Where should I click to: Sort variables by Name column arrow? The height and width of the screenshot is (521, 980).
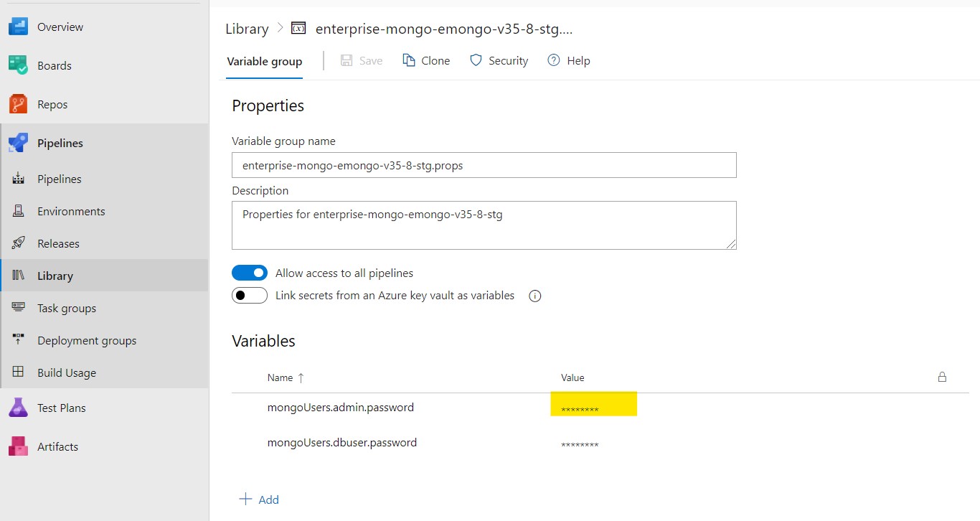(x=301, y=377)
